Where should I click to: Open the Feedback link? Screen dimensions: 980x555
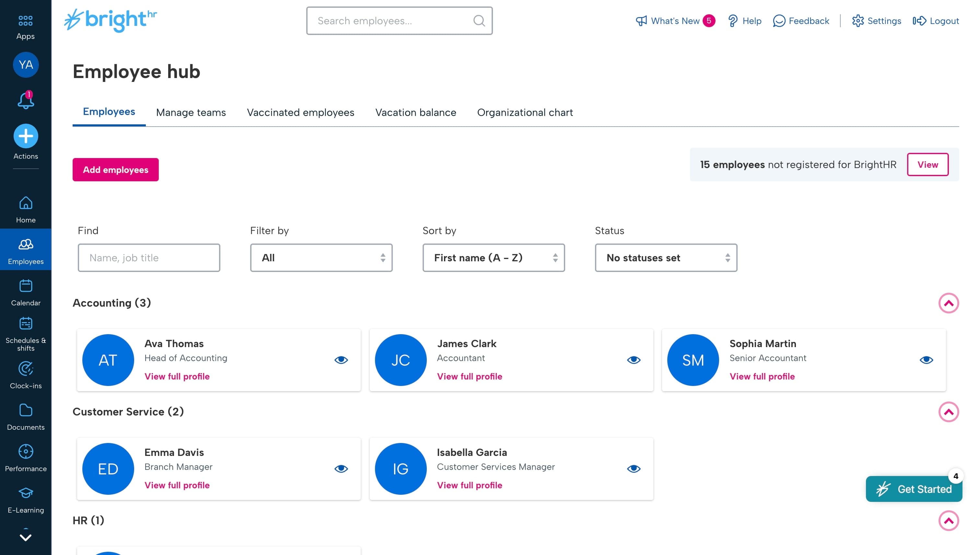pos(801,21)
